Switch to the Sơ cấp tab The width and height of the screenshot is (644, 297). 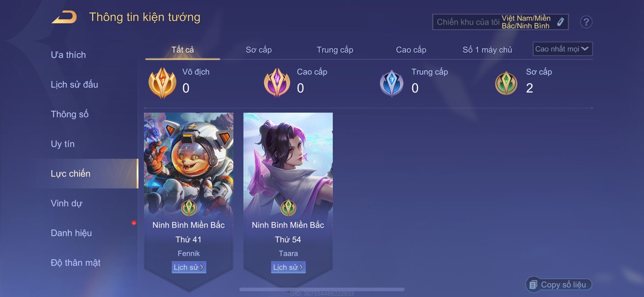pyautogui.click(x=258, y=50)
